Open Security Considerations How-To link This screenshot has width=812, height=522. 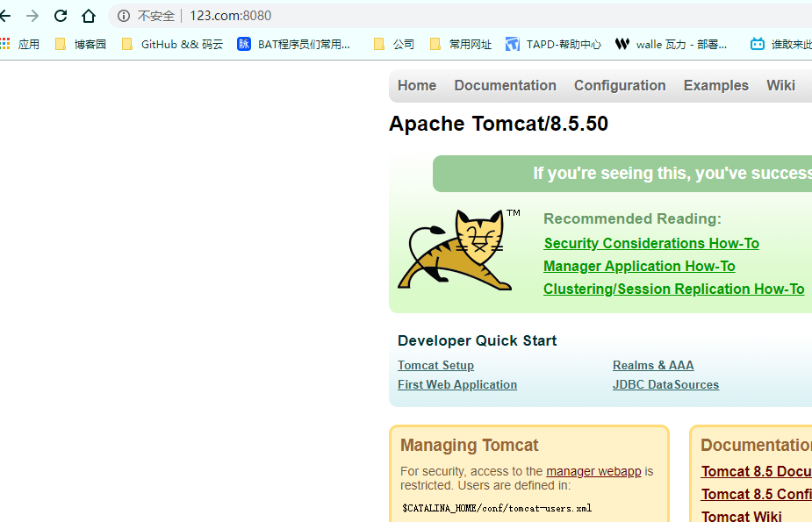(x=651, y=243)
